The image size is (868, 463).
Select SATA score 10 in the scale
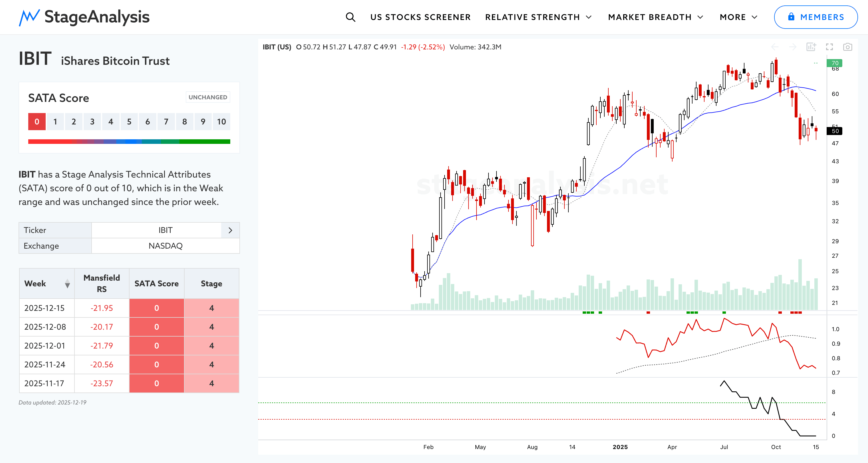tap(221, 122)
